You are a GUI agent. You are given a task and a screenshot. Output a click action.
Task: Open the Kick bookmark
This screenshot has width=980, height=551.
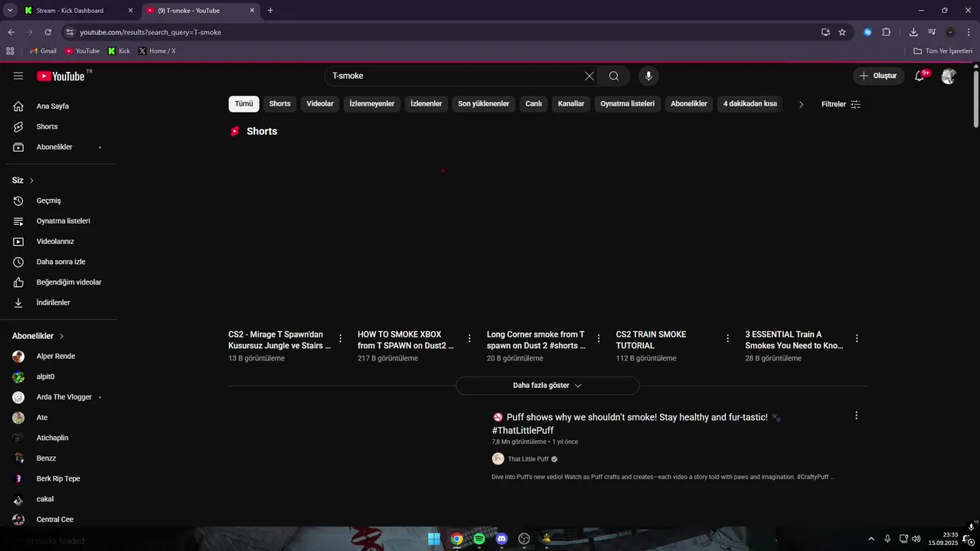(x=119, y=51)
